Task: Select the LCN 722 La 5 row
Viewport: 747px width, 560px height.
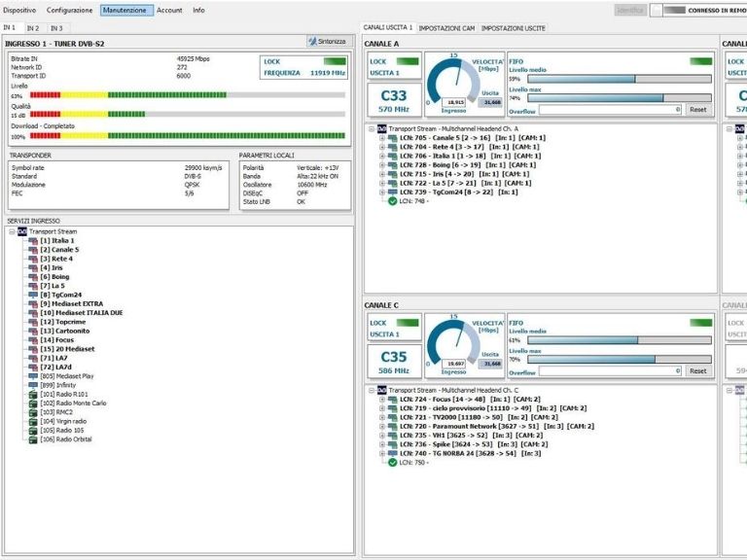Action: tap(466, 184)
